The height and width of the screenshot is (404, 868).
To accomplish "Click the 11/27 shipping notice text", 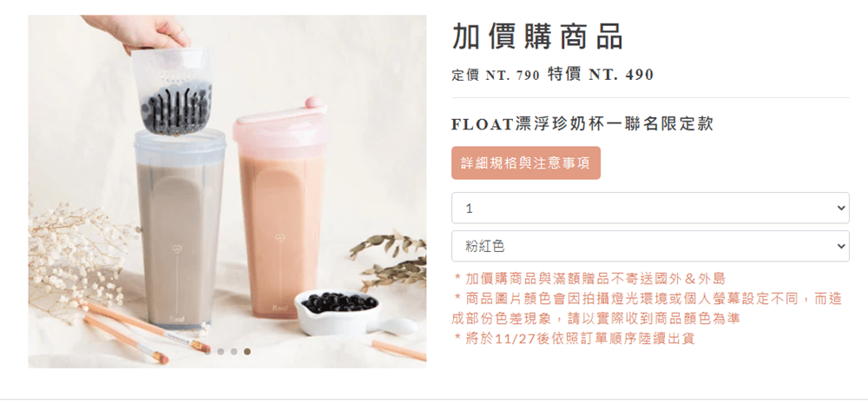I will click(x=575, y=339).
